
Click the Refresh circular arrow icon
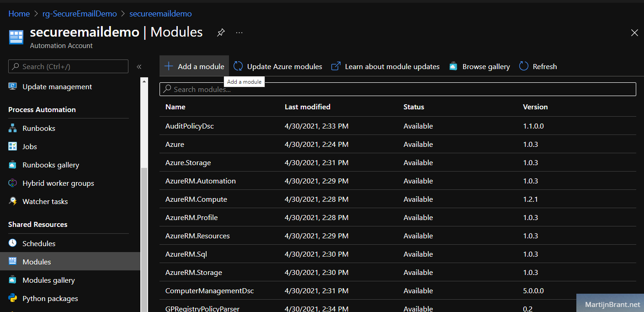pyautogui.click(x=524, y=66)
